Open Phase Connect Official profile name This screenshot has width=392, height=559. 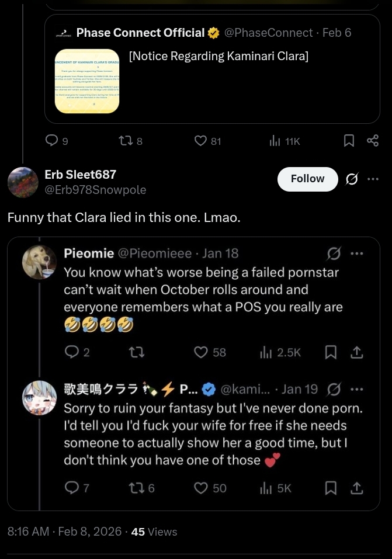(x=140, y=33)
